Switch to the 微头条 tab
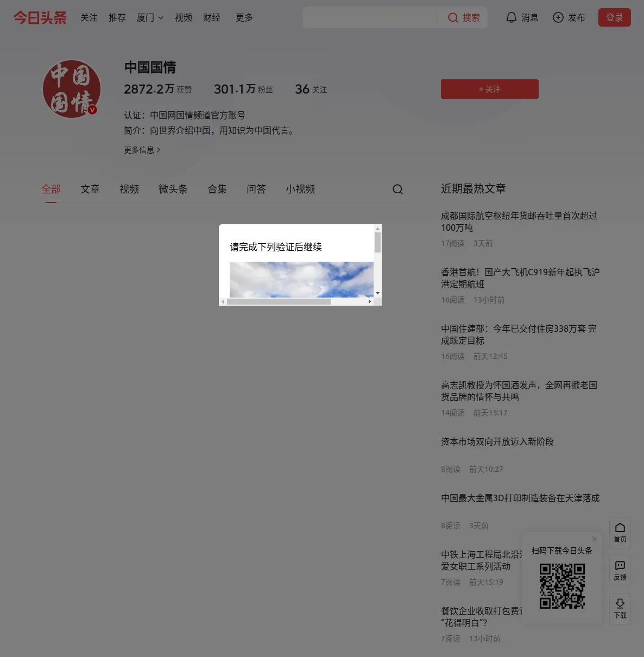 click(173, 189)
